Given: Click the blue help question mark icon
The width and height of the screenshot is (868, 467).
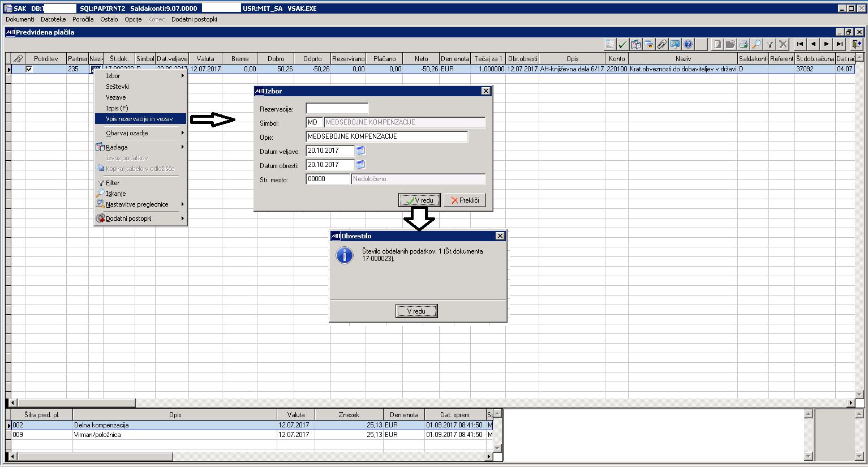Looking at the screenshot, I should click(688, 44).
